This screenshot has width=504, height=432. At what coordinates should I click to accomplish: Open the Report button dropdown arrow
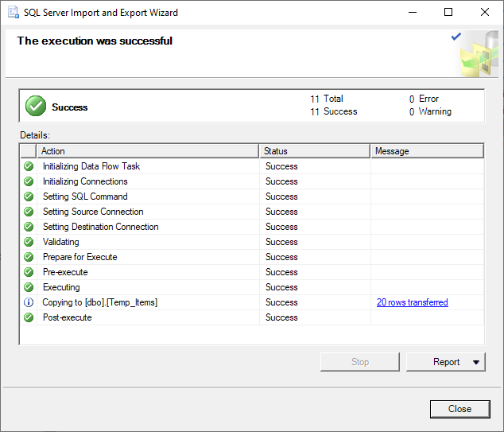476,362
